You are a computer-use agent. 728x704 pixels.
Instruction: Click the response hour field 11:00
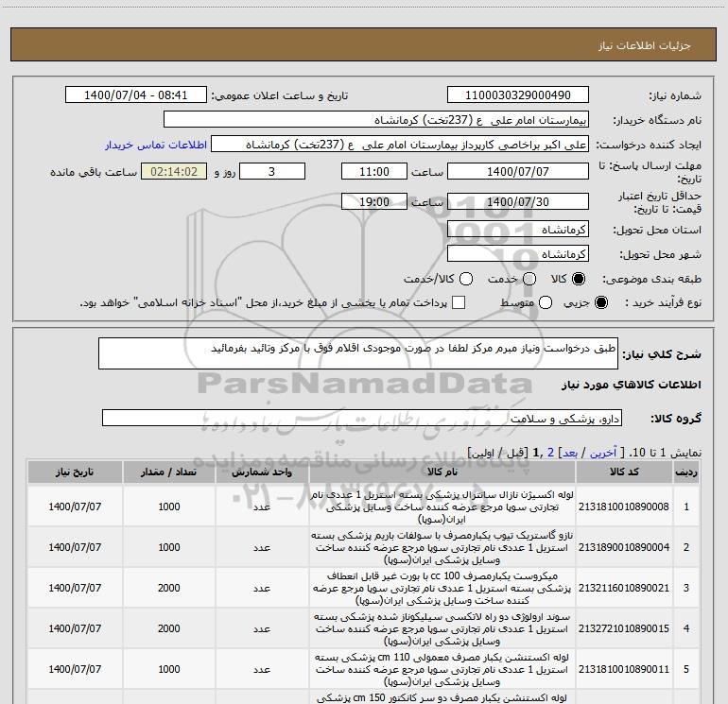(374, 171)
